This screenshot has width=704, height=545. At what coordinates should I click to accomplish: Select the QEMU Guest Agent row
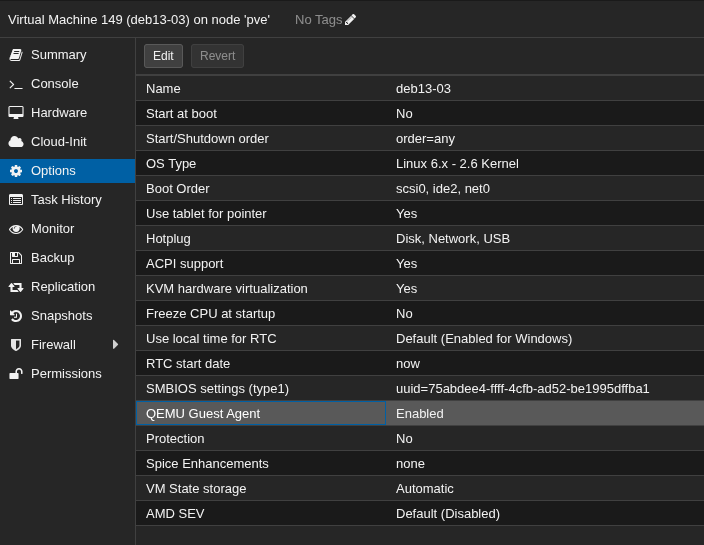pos(419,413)
